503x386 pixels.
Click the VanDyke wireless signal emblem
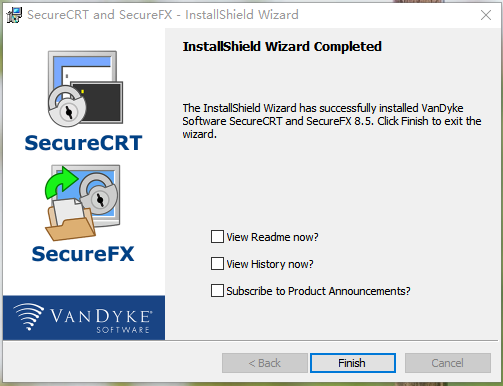pos(29,316)
